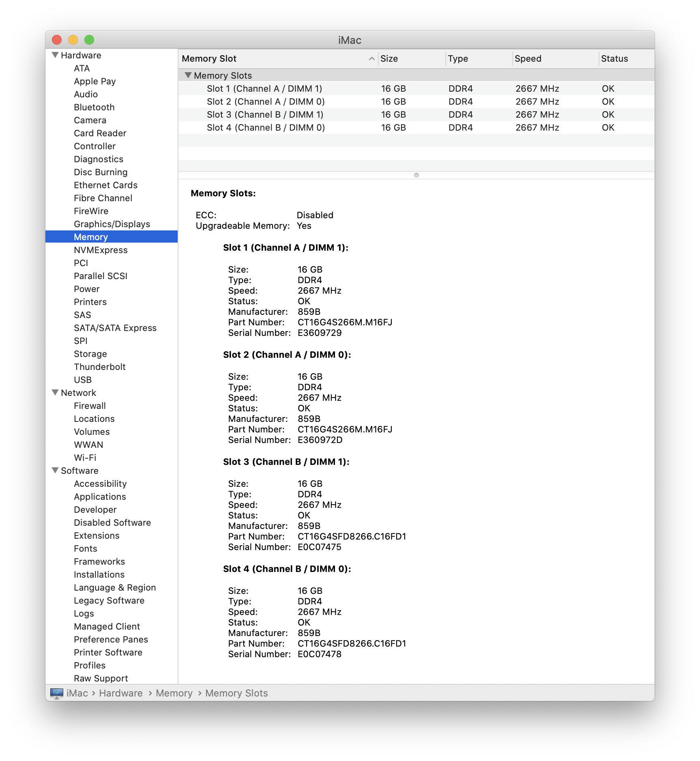Open Apple Pay hardware section
The height and width of the screenshot is (761, 700).
(x=95, y=81)
